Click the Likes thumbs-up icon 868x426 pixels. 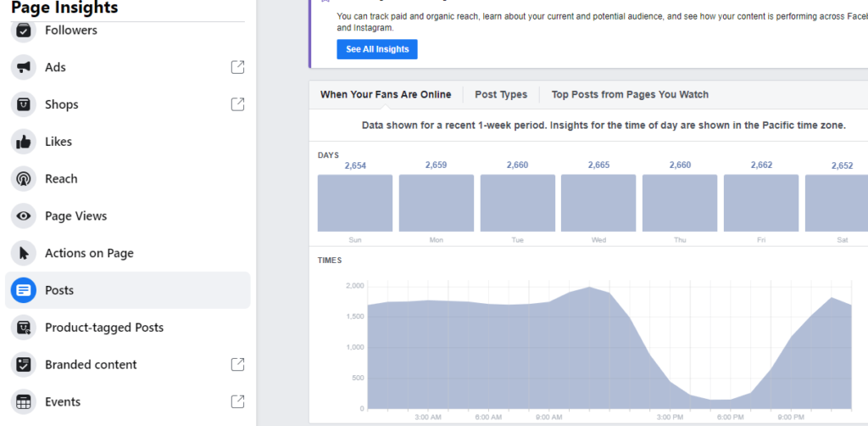click(24, 142)
